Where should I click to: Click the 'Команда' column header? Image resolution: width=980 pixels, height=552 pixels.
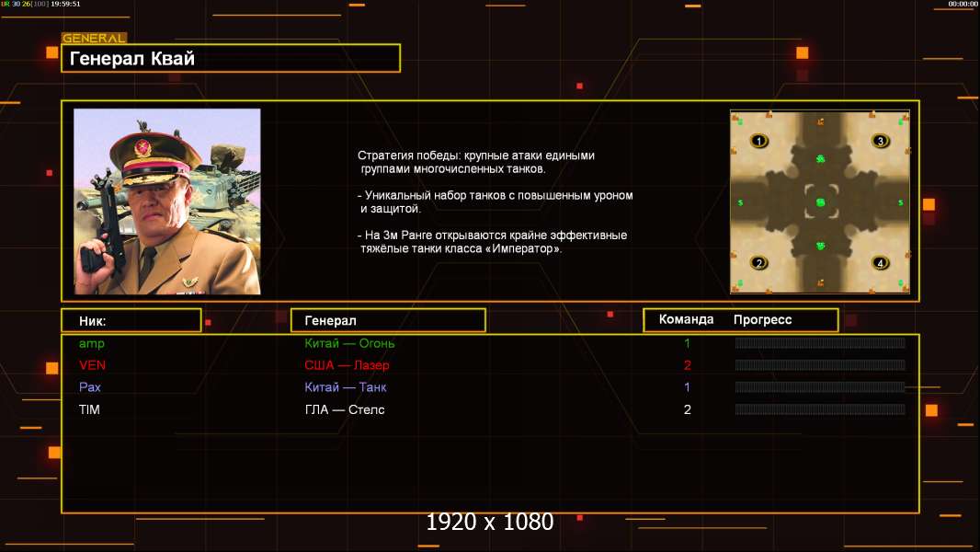pyautogui.click(x=686, y=319)
